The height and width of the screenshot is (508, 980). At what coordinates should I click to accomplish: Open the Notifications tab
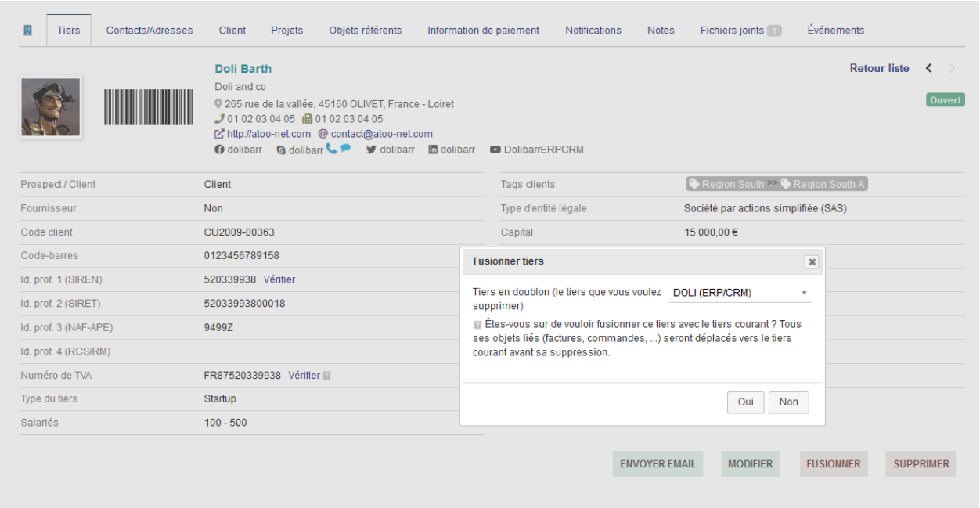(593, 31)
